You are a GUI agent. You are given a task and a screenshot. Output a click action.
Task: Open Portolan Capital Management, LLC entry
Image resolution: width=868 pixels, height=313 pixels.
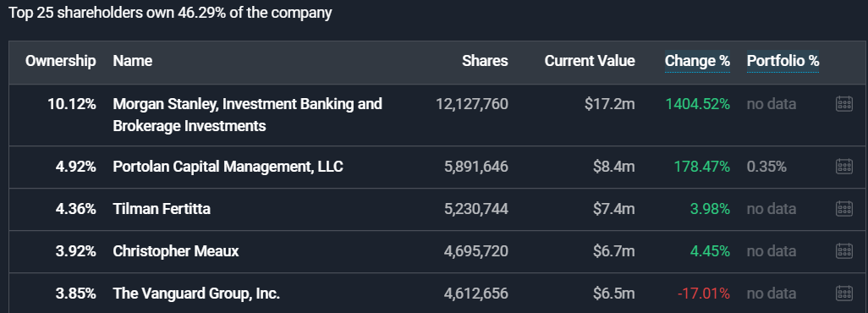coord(228,166)
